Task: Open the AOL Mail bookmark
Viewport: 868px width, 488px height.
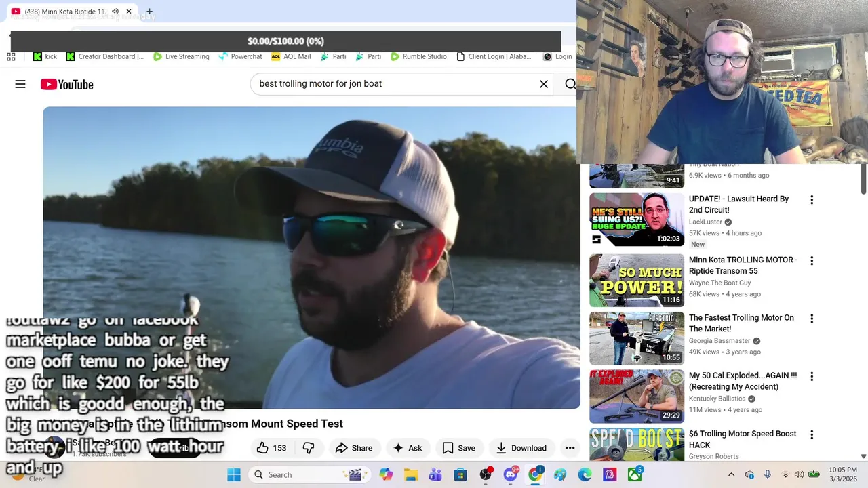Action: pos(291,56)
